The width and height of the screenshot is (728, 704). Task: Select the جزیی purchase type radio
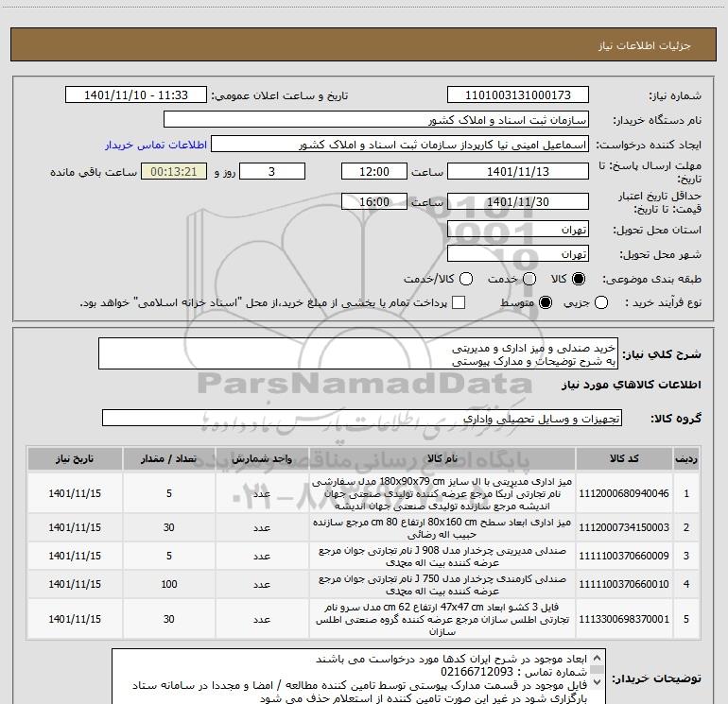coord(601,303)
